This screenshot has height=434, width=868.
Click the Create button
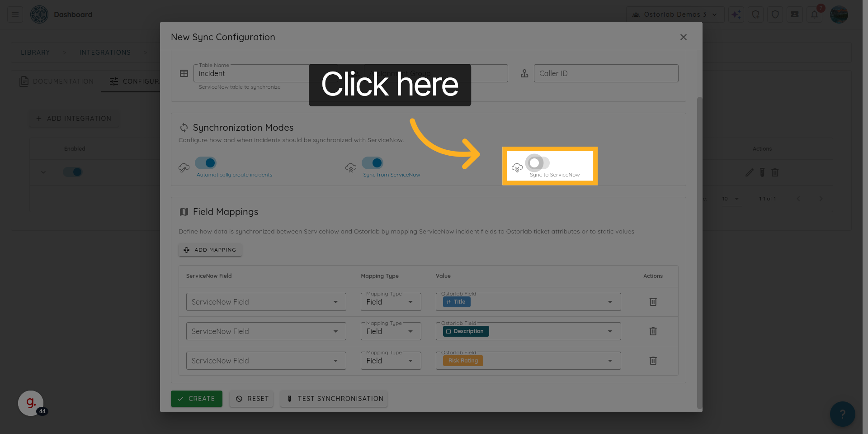pyautogui.click(x=196, y=399)
